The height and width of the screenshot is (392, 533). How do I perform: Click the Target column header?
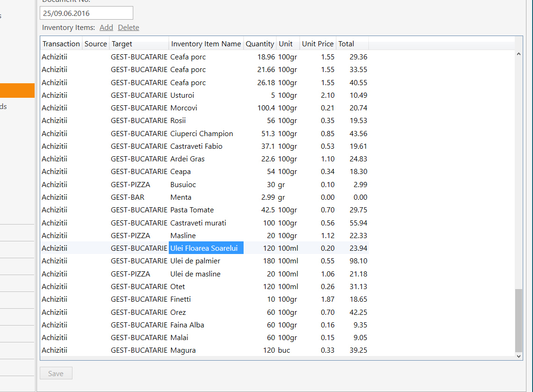point(122,44)
